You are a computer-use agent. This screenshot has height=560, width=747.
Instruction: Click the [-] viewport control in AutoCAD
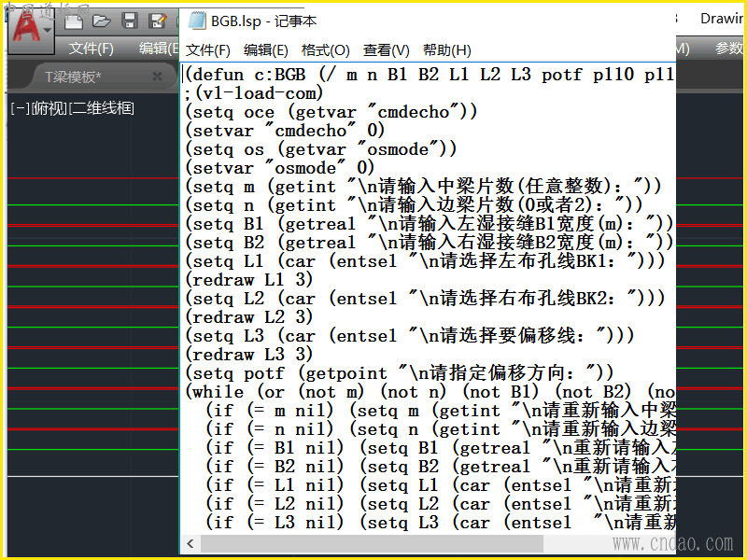coord(20,109)
